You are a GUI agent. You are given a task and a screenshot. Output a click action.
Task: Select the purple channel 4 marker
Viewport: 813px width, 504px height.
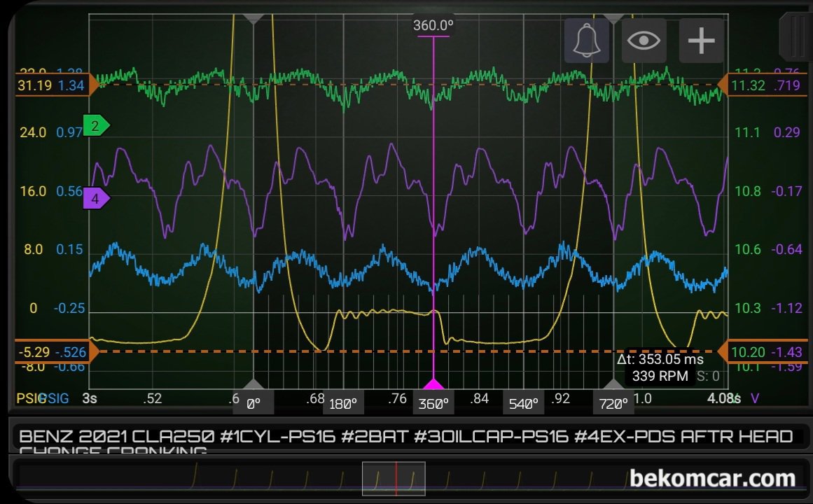[x=97, y=199]
